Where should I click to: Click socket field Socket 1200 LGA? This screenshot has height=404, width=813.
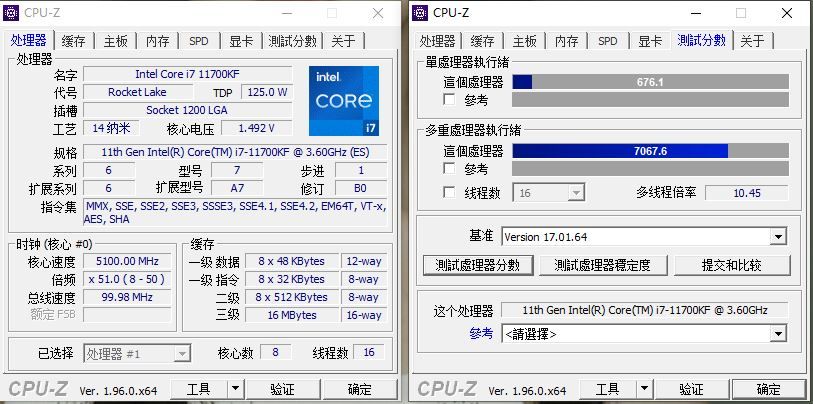187,110
